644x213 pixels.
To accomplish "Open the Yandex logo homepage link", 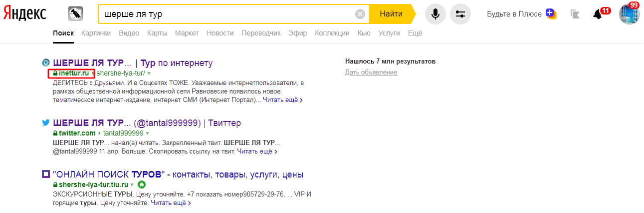I will click(24, 14).
